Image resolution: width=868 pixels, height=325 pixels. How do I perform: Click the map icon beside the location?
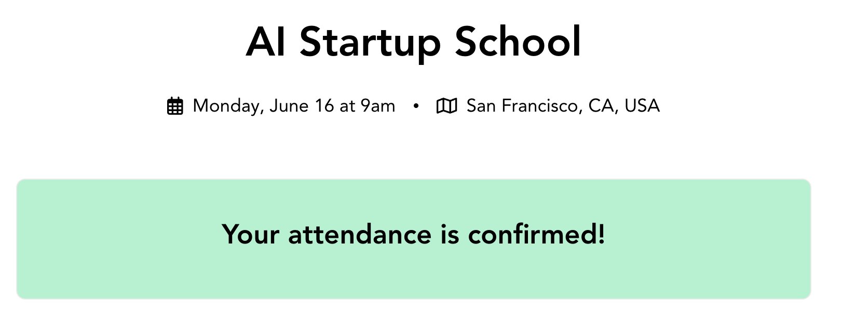[446, 106]
